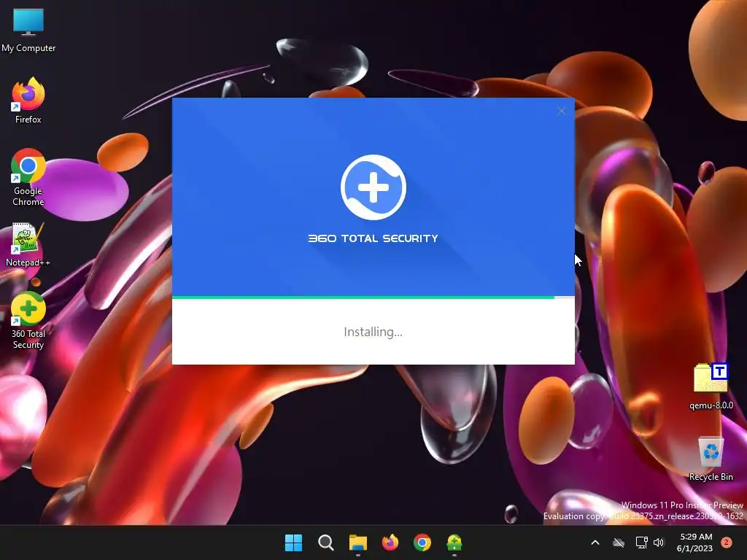This screenshot has width=747, height=560.
Task: Launch Chrome from the taskbar
Action: [x=422, y=542]
